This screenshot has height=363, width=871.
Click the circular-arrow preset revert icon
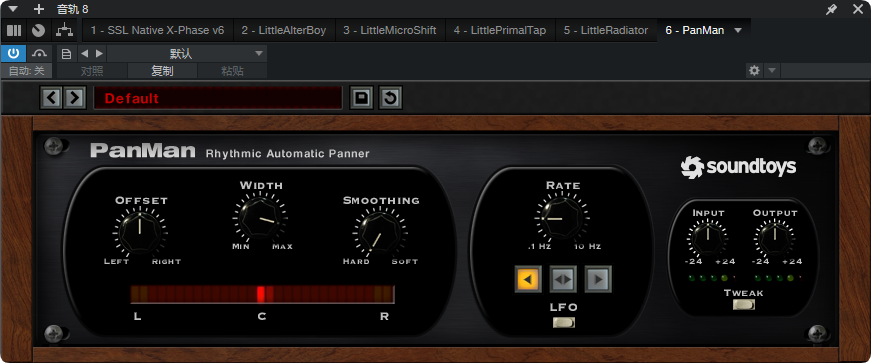point(391,98)
